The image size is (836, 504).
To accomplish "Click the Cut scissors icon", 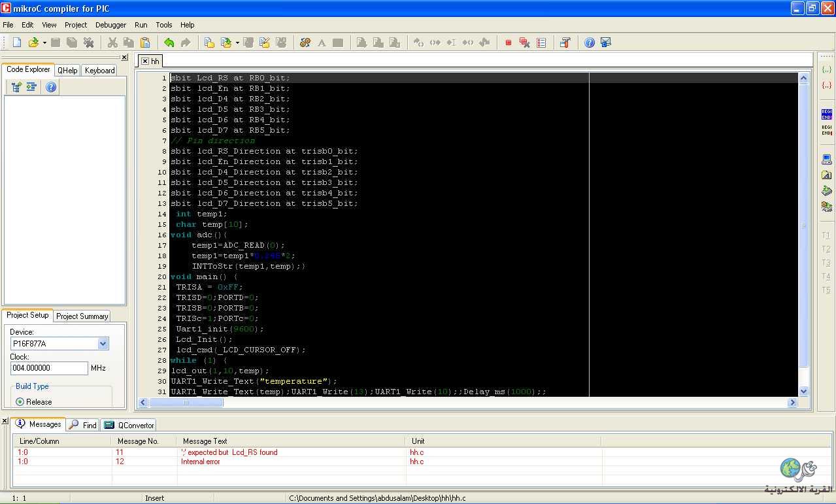I will pyautogui.click(x=112, y=42).
